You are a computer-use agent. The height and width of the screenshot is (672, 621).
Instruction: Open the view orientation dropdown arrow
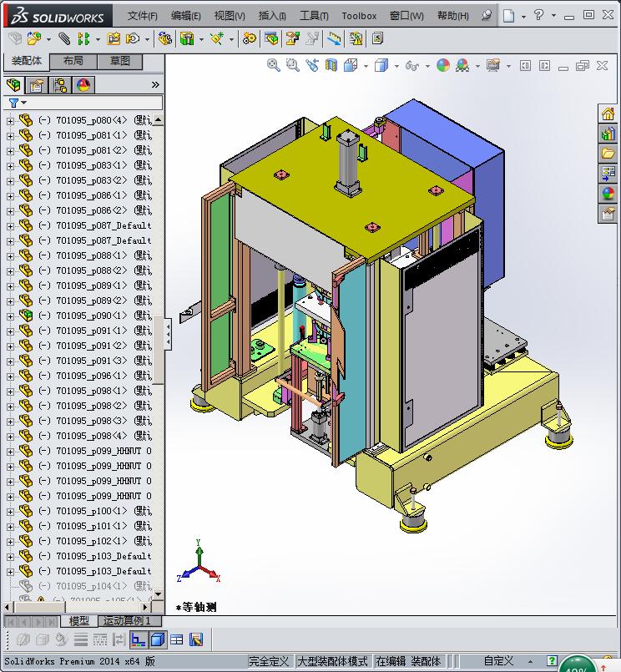[x=366, y=66]
